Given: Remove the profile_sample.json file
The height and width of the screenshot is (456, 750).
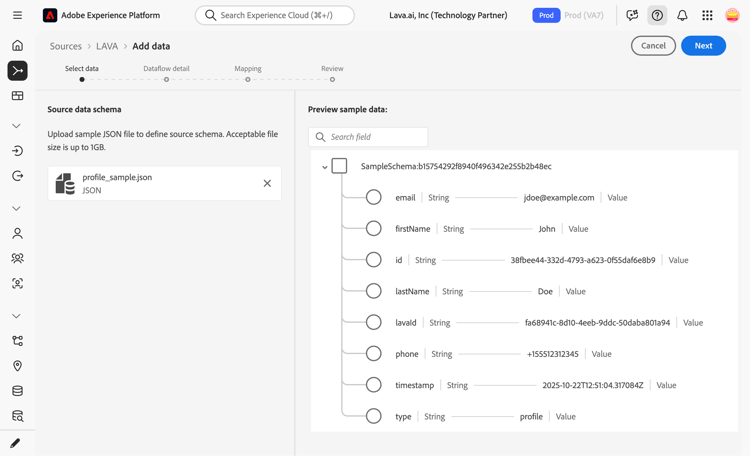Looking at the screenshot, I should pyautogui.click(x=267, y=183).
